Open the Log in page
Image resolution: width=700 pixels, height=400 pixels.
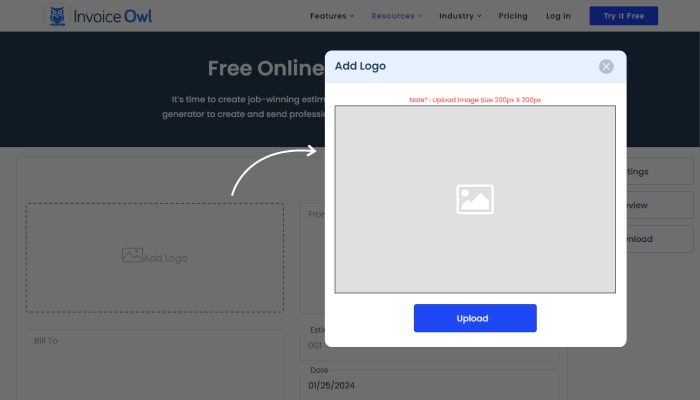558,16
